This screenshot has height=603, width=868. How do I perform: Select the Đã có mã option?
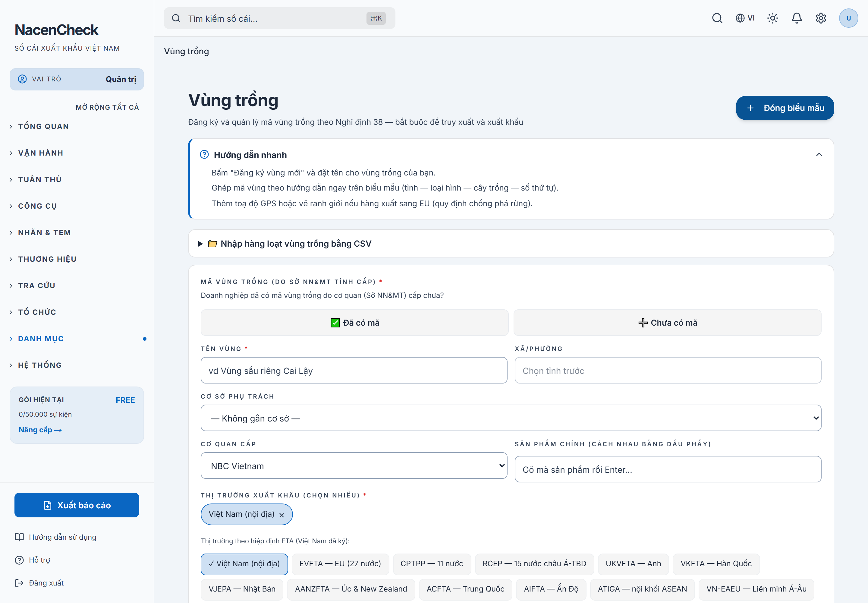click(354, 323)
